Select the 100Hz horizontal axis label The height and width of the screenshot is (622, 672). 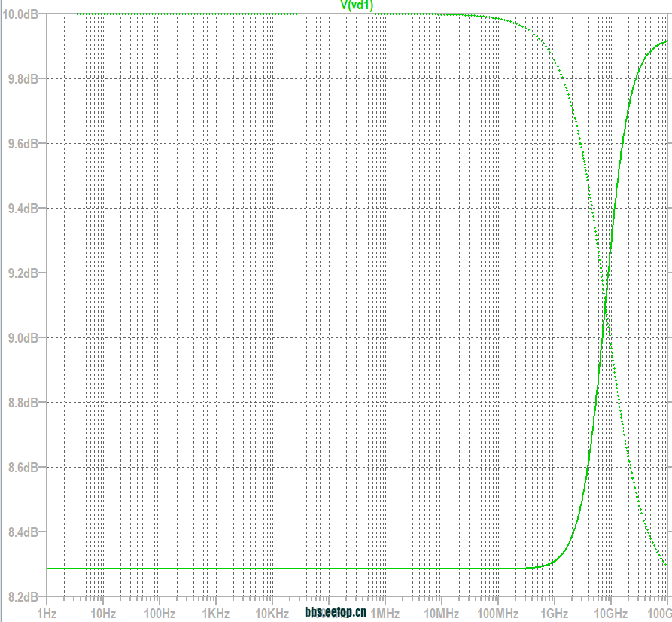159,613
